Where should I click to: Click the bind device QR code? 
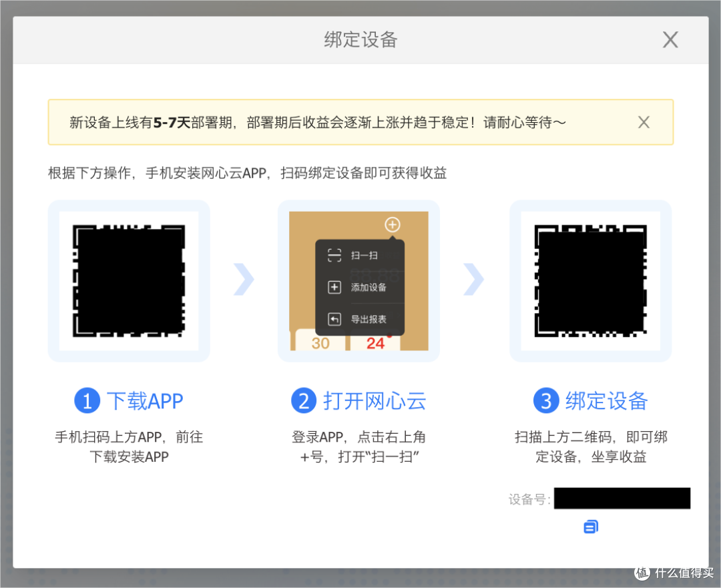(590, 281)
